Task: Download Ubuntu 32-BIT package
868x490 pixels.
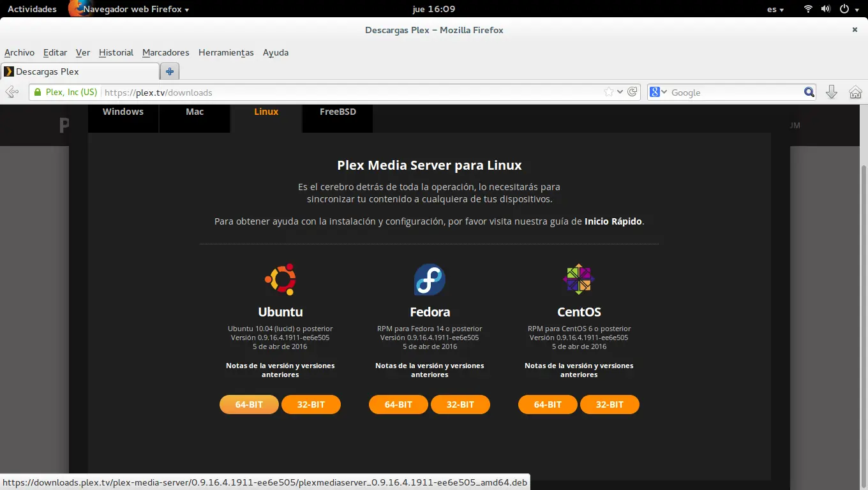Action: coord(311,405)
